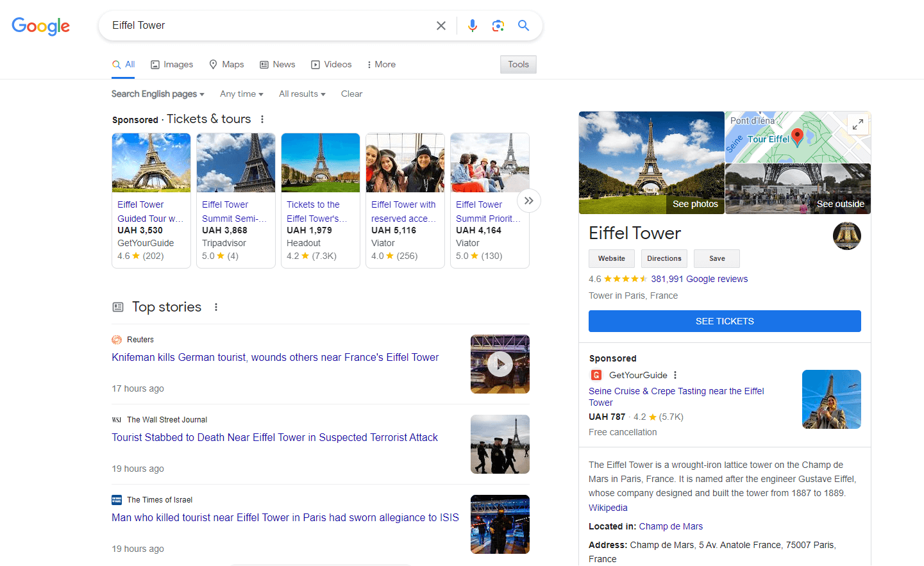This screenshot has height=566, width=924.
Task: Open GetYourGuide sponsored ad options menu
Action: pyautogui.click(x=675, y=376)
